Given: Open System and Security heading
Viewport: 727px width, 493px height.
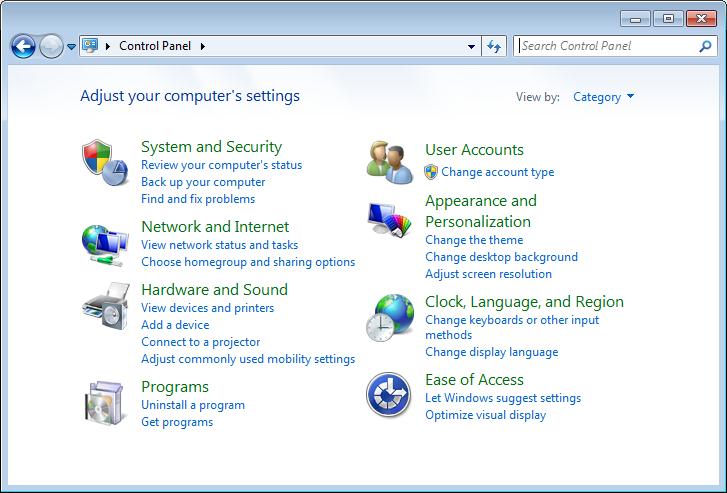Looking at the screenshot, I should coord(211,147).
